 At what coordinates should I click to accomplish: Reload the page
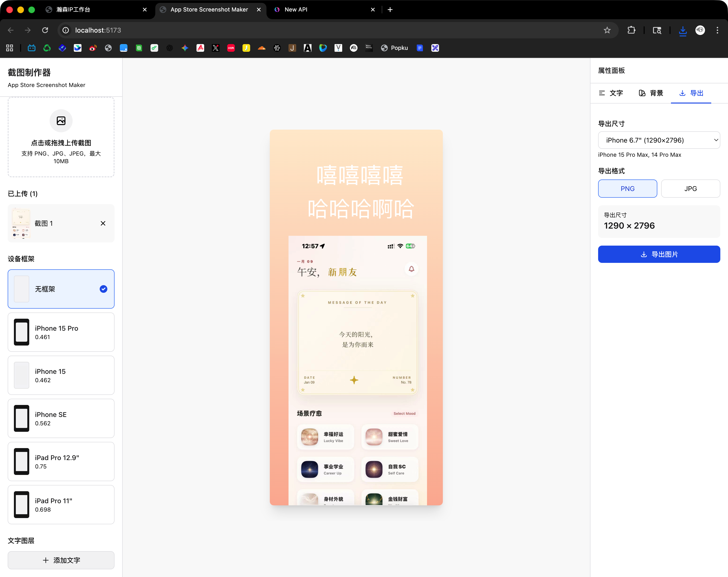pyautogui.click(x=45, y=30)
